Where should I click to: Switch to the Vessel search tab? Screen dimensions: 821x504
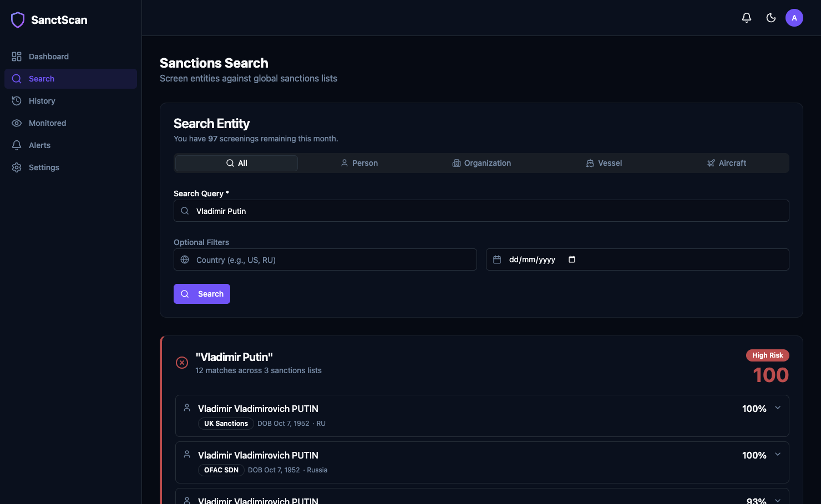pyautogui.click(x=604, y=162)
